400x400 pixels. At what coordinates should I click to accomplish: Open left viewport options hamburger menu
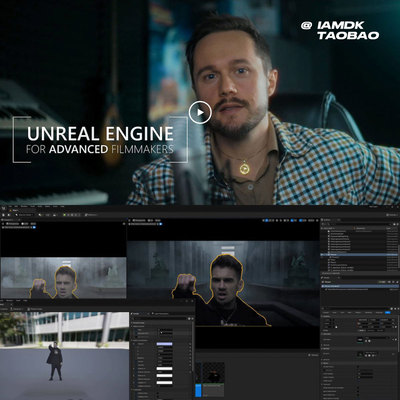tap(3, 224)
